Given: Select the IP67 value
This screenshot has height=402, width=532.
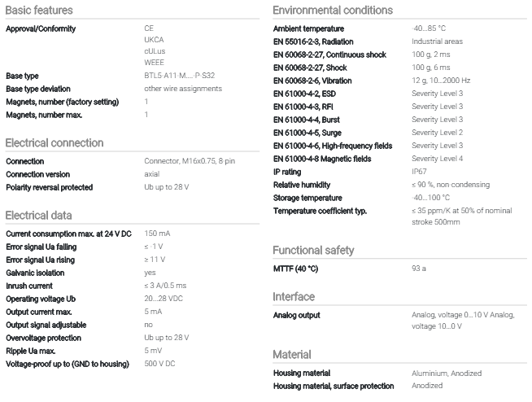Looking at the screenshot, I should (x=420, y=172).
